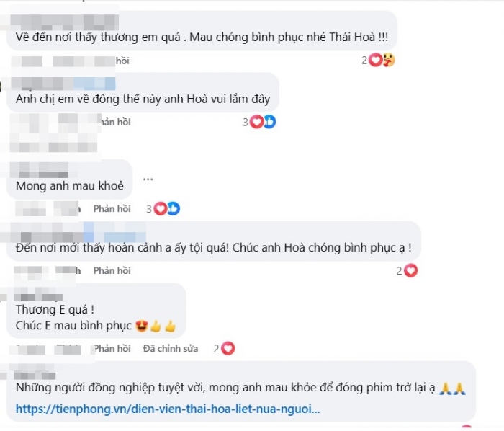Viewport: 504px width, 431px height.
Task: Click partially hidden 'hồi' reply under first comment
Action: pyautogui.click(x=122, y=61)
